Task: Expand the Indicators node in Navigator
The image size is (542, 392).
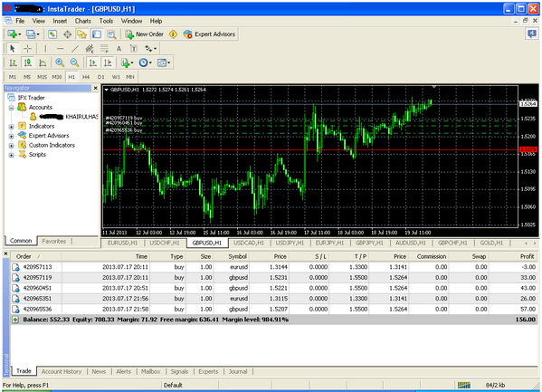Action: [11, 127]
